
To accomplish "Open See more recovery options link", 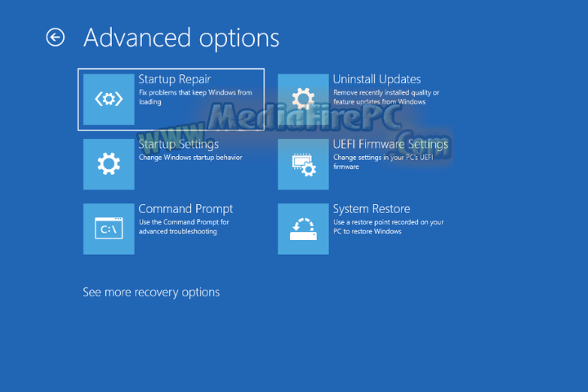I will pyautogui.click(x=151, y=292).
